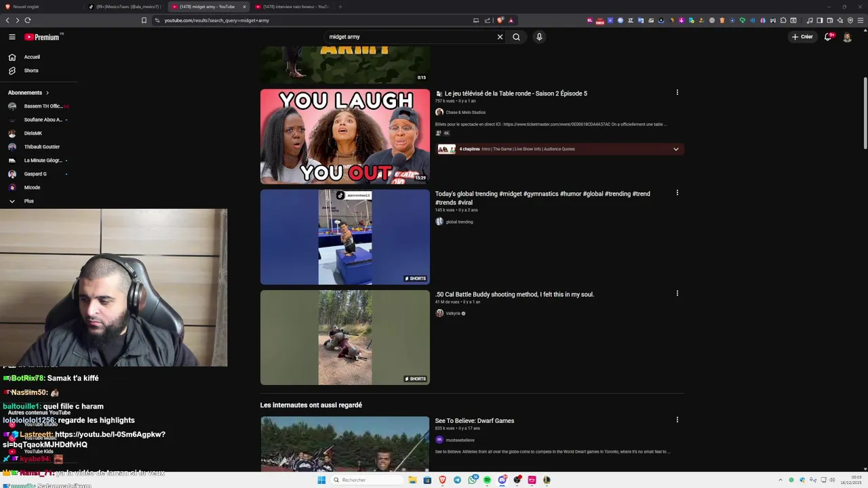Click the Créer button

[802, 37]
